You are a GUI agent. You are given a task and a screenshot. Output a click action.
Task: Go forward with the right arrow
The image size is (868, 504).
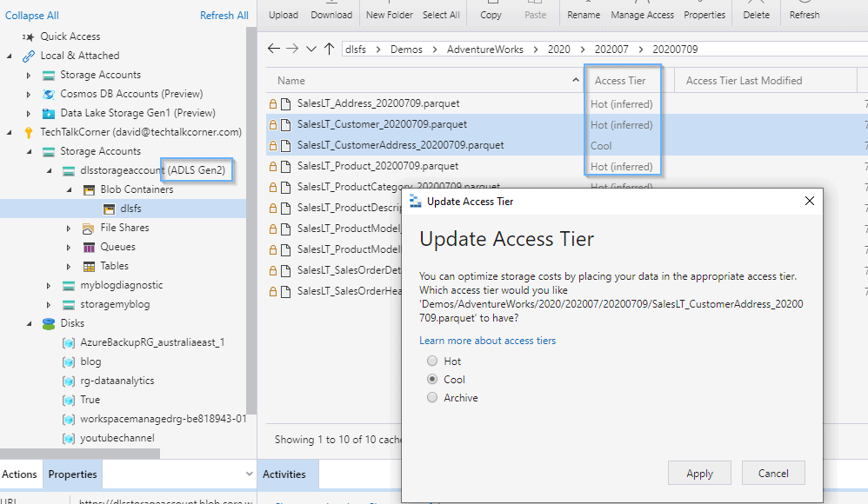click(x=292, y=49)
